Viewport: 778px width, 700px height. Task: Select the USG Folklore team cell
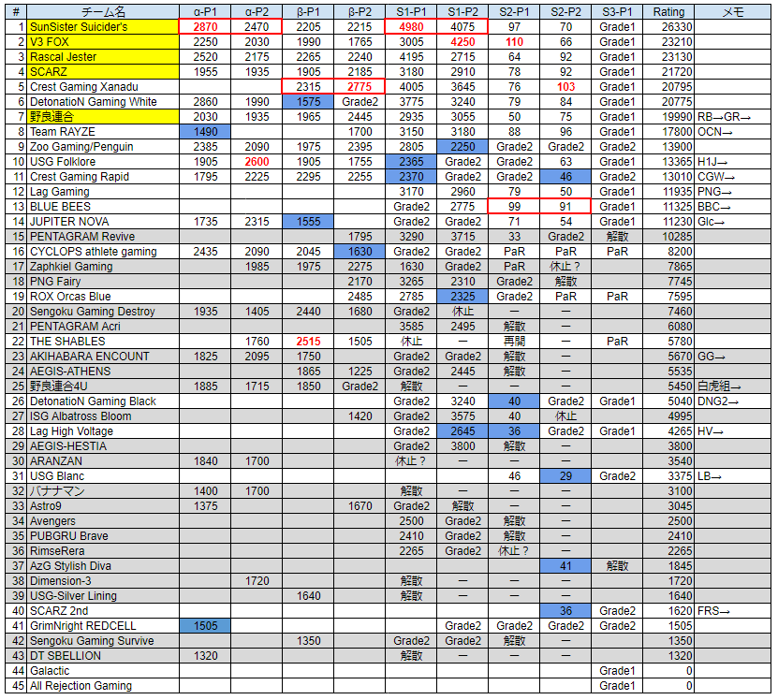coord(103,161)
